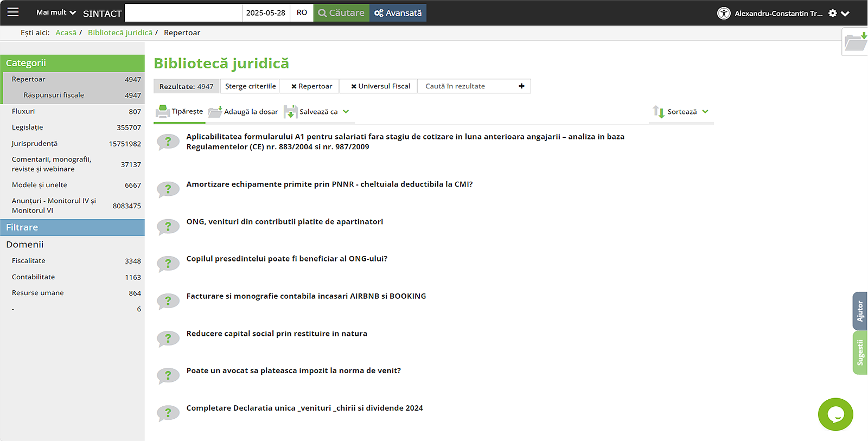Open settings gear in top bar
This screenshot has width=868, height=441.
point(833,13)
